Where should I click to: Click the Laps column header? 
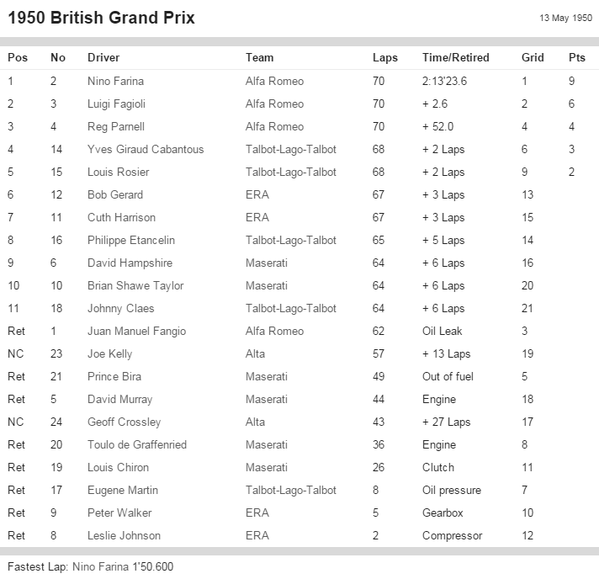pyautogui.click(x=385, y=58)
